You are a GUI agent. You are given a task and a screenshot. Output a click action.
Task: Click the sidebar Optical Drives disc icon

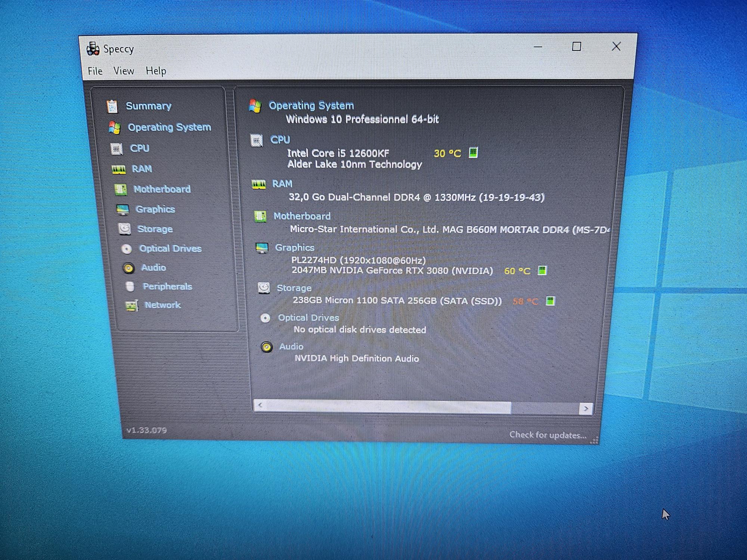(127, 249)
